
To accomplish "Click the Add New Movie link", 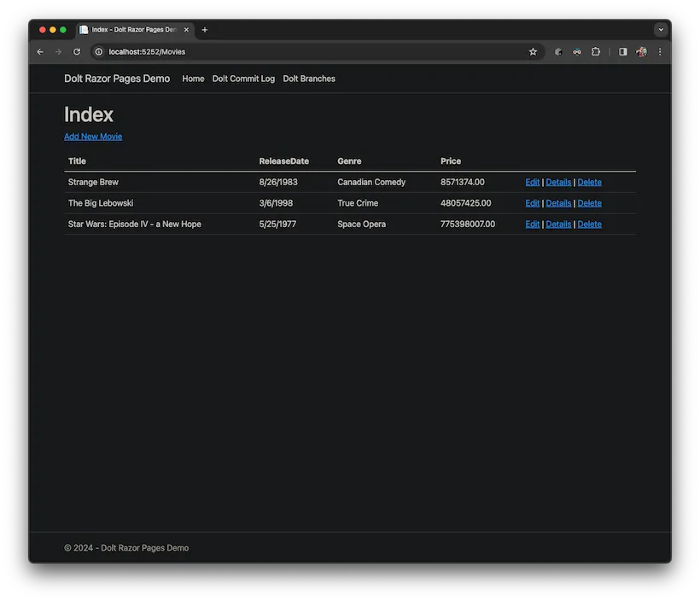I will 93,137.
